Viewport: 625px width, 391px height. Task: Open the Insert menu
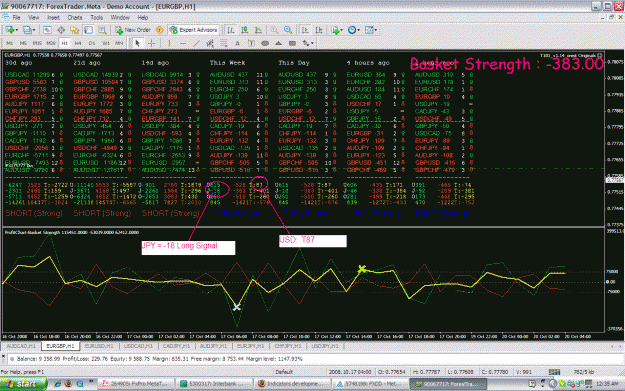click(53, 18)
